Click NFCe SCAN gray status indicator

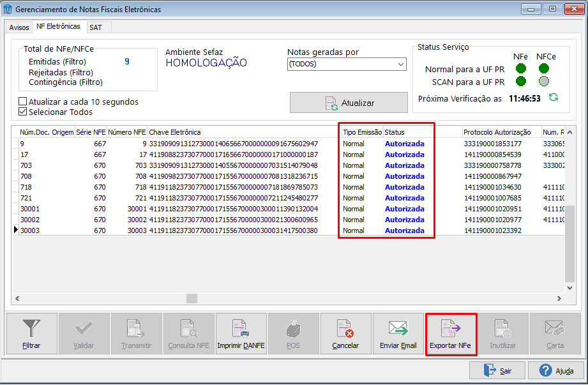(x=544, y=81)
